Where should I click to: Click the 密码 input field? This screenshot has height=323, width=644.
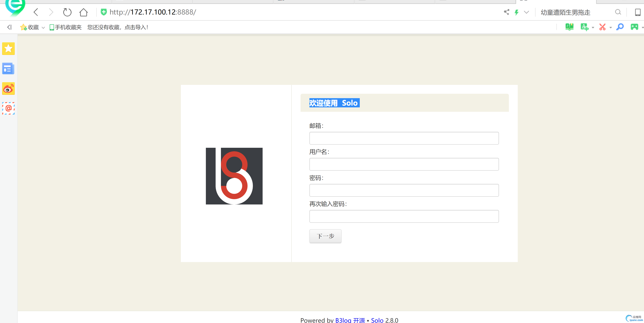coord(404,190)
